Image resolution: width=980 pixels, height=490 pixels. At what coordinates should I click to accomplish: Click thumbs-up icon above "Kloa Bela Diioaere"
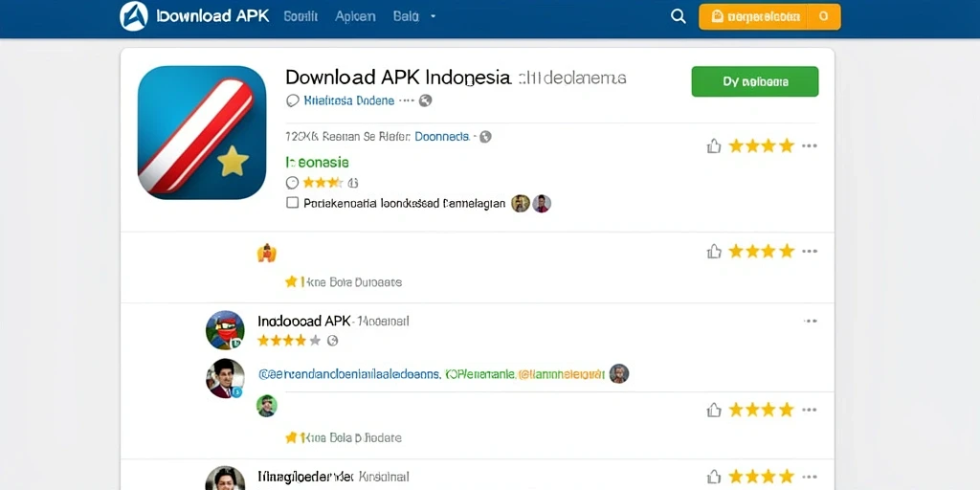coord(714,410)
